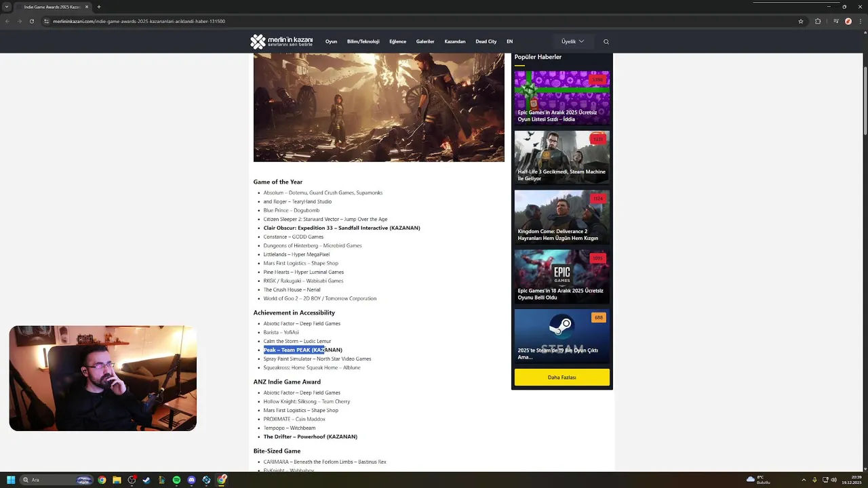The width and height of the screenshot is (868, 488).
Task: Click the Clair Obscur: Expedition 33 entry
Action: [x=342, y=228]
